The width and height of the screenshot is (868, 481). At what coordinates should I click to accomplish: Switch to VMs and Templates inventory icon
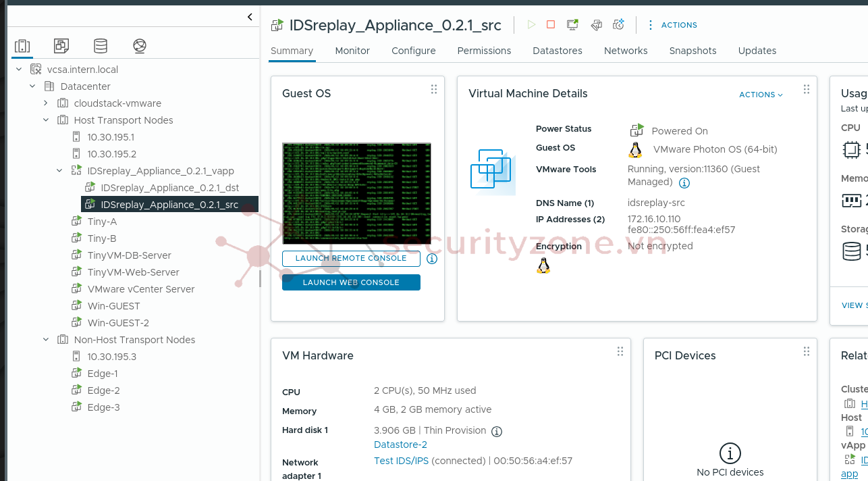[61, 46]
